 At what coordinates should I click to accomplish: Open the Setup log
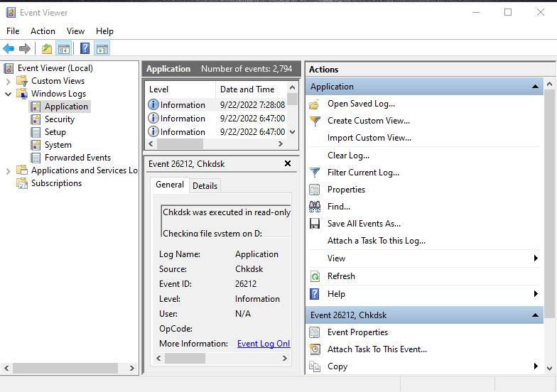point(55,132)
